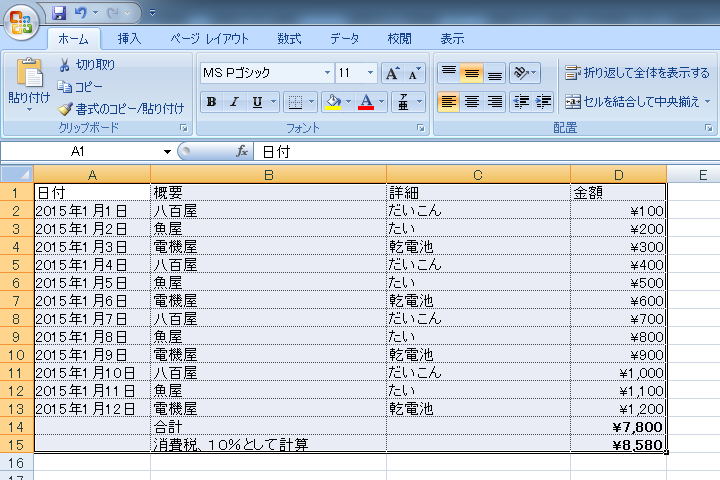
Task: Click 折り返して全体を表示する button
Action: (x=637, y=73)
